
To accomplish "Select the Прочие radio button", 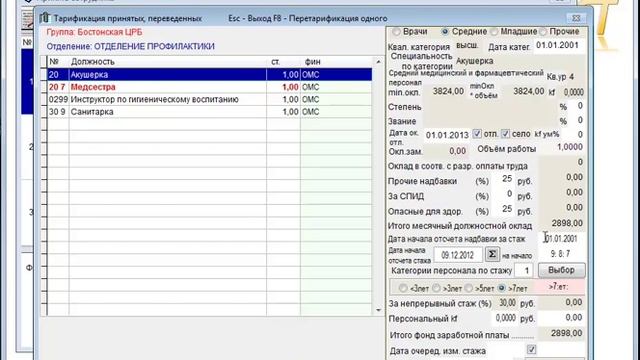I will 543,31.
